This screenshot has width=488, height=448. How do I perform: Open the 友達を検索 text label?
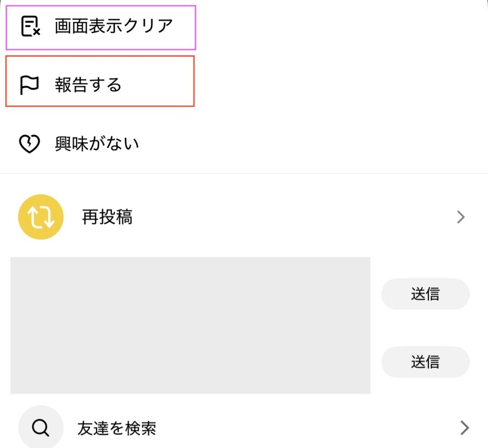[x=117, y=428]
